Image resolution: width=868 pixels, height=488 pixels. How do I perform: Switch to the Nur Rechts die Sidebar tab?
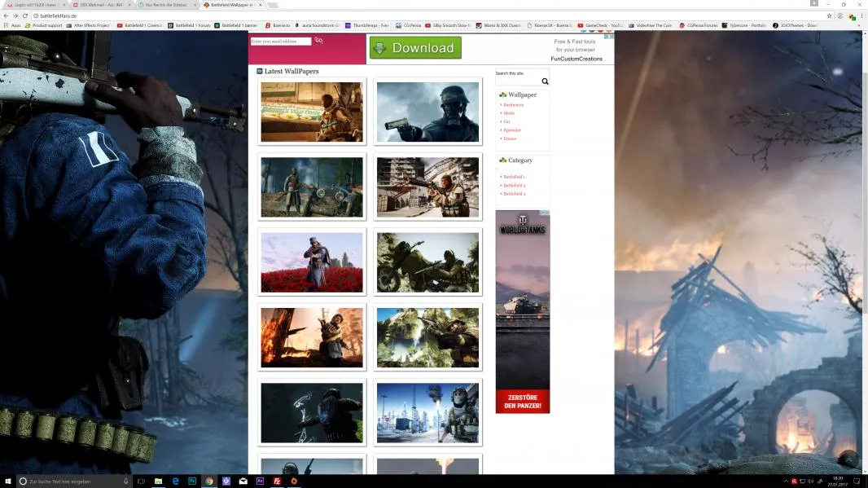tap(166, 5)
